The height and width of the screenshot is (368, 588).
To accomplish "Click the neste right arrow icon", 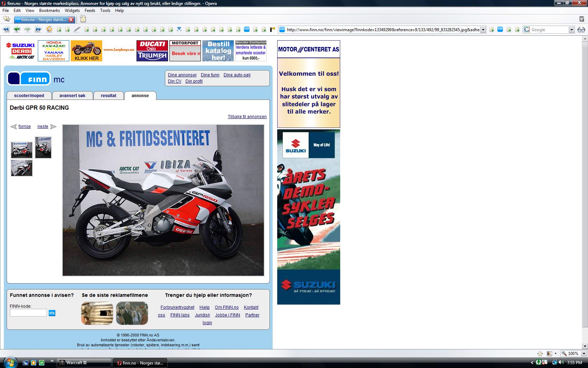I will 53,127.
